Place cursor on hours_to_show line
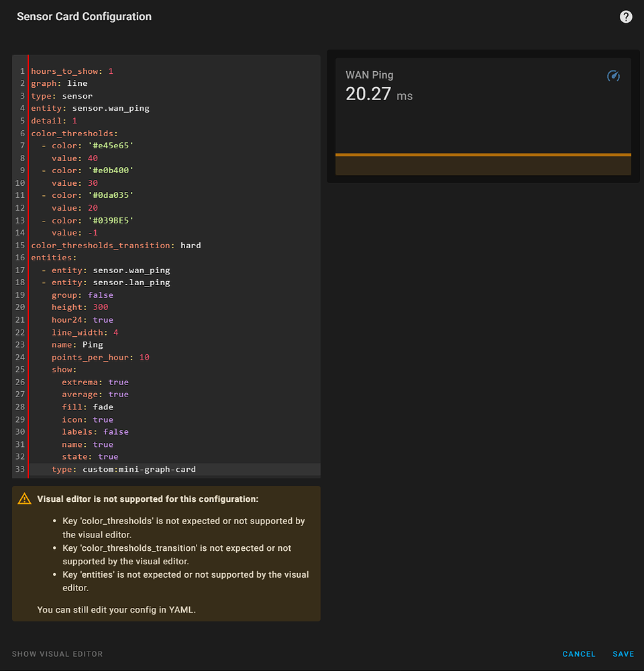 click(x=72, y=71)
